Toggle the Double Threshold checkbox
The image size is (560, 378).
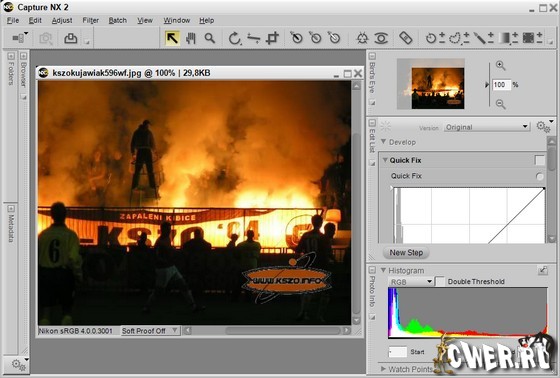(440, 281)
